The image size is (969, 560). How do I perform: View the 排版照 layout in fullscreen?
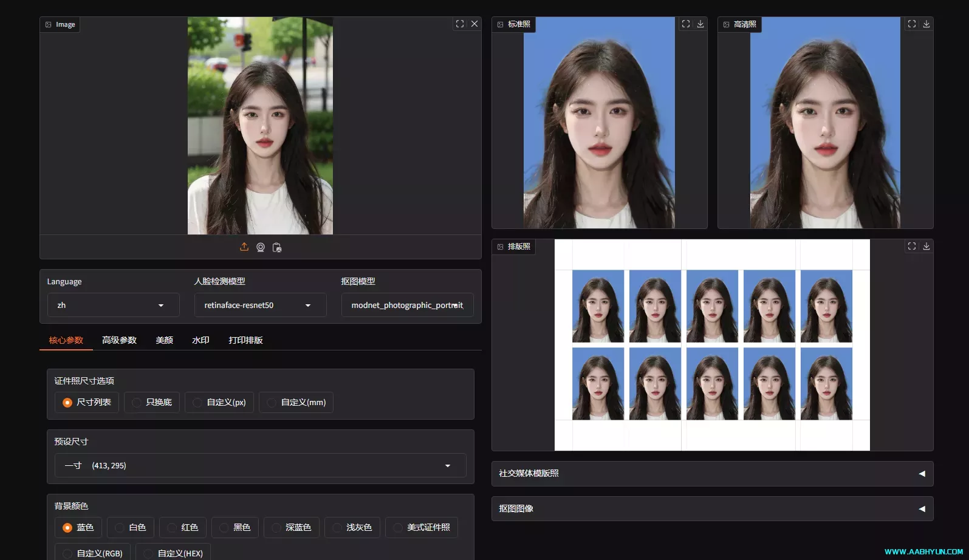click(912, 246)
